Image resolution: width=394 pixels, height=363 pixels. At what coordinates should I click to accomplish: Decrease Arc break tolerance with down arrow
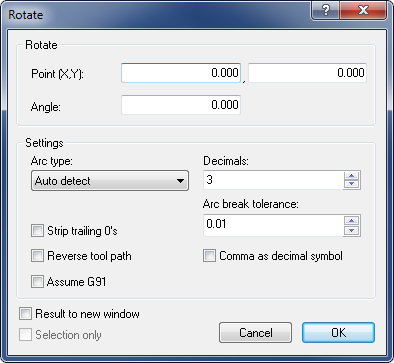(352, 230)
